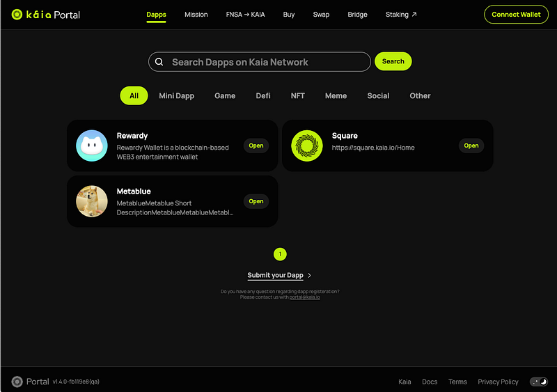557x392 pixels.
Task: Select the All category filter
Action: (x=134, y=95)
